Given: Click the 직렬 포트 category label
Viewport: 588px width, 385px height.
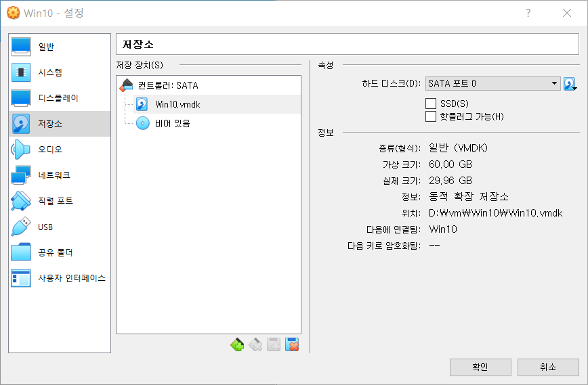Looking at the screenshot, I should click(56, 201).
